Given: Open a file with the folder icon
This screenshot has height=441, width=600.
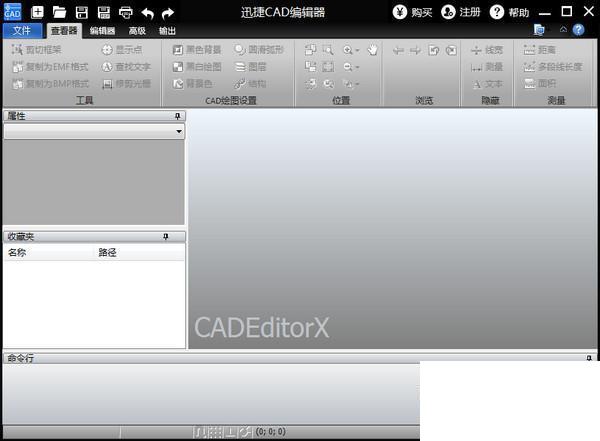Looking at the screenshot, I should tap(59, 12).
